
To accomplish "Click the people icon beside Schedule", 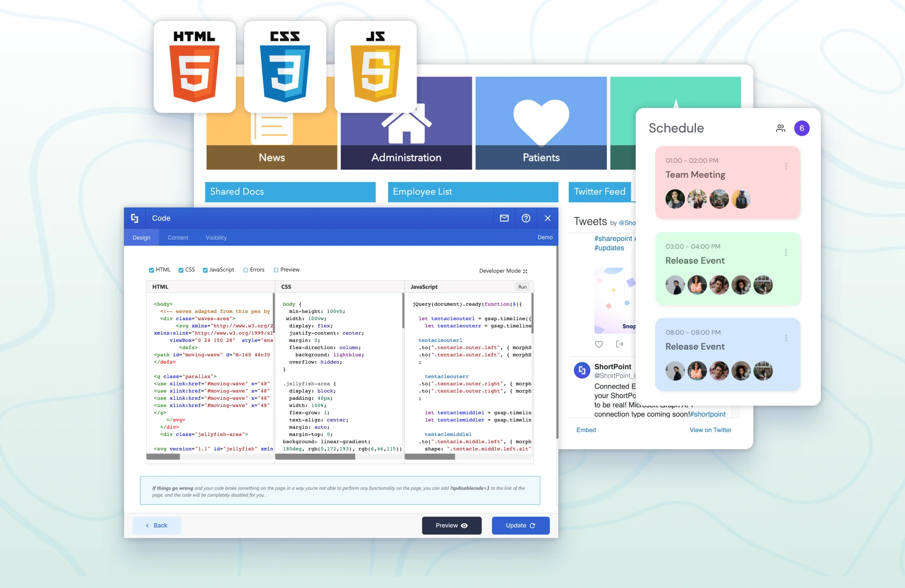I will click(x=781, y=128).
